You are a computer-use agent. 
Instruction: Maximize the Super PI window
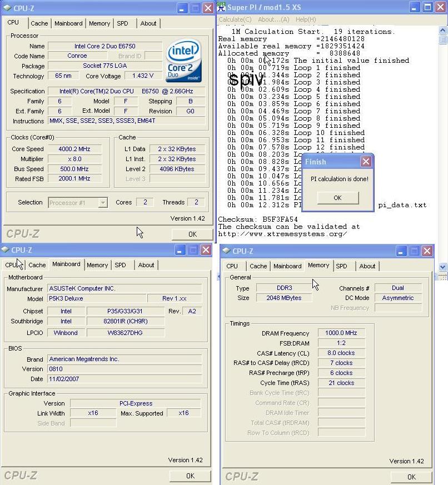(427, 7)
